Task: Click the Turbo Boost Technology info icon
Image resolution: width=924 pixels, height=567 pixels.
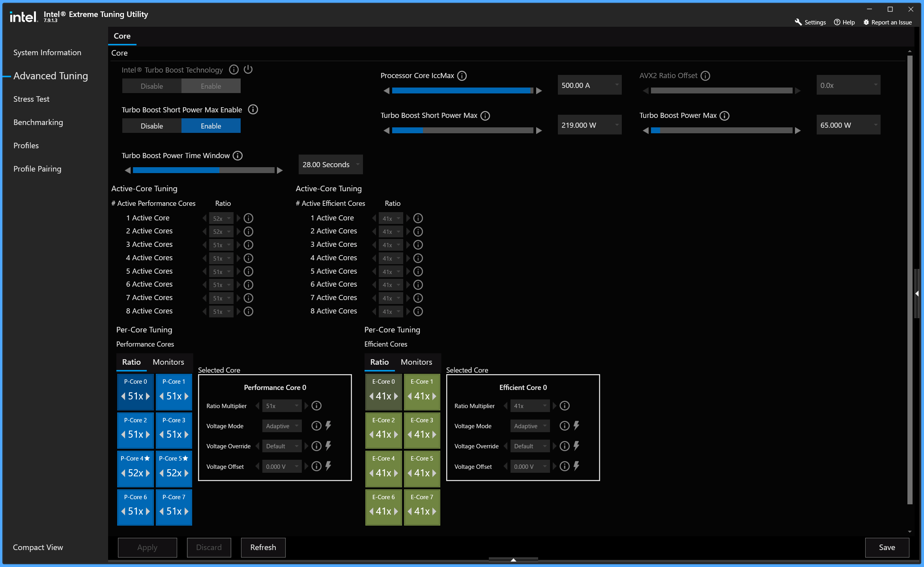Action: coord(234,70)
